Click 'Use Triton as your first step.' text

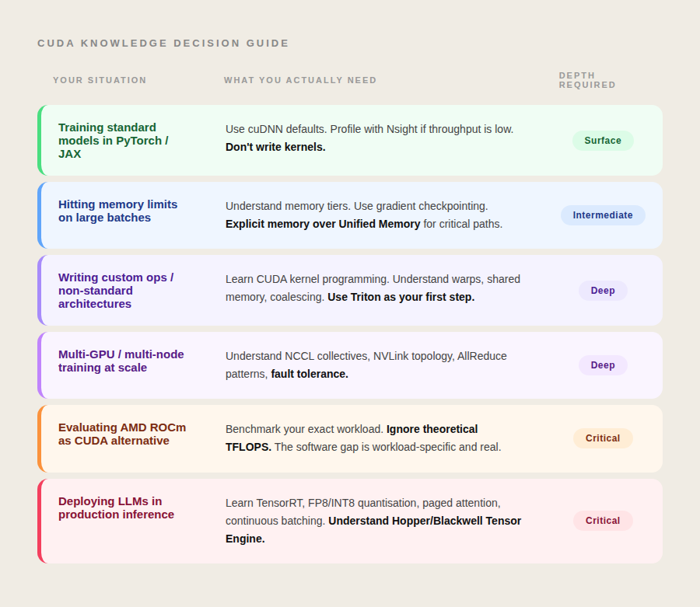point(401,297)
